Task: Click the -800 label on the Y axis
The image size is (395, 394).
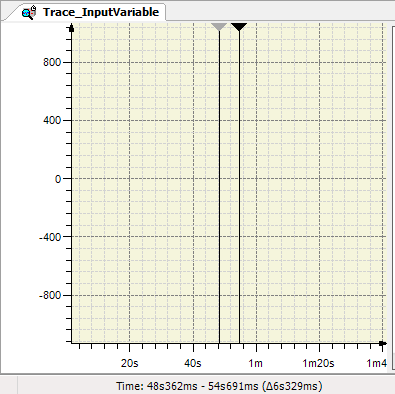Action: [x=50, y=295]
